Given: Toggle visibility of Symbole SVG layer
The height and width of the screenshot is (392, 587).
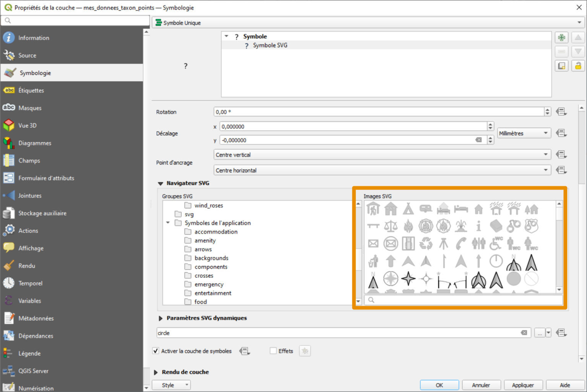Looking at the screenshot, I should coord(246,45).
